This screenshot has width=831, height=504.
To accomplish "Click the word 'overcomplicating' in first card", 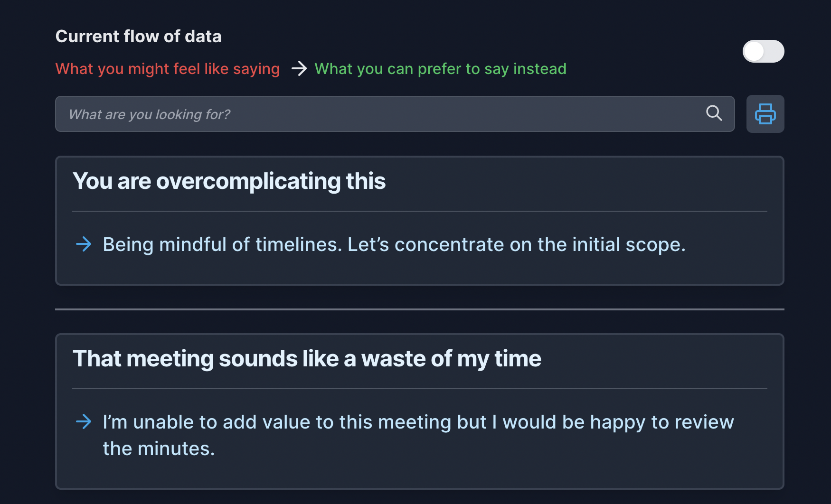I will [248, 182].
